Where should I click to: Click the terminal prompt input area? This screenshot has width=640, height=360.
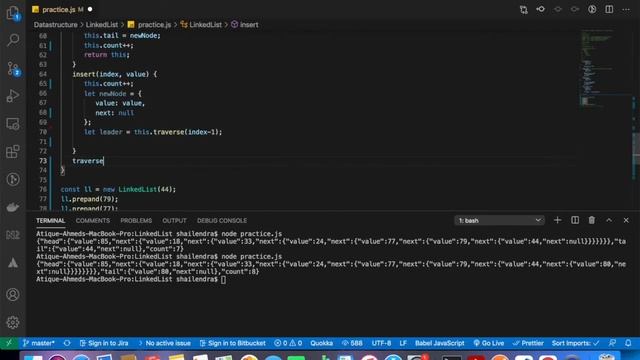click(223, 280)
